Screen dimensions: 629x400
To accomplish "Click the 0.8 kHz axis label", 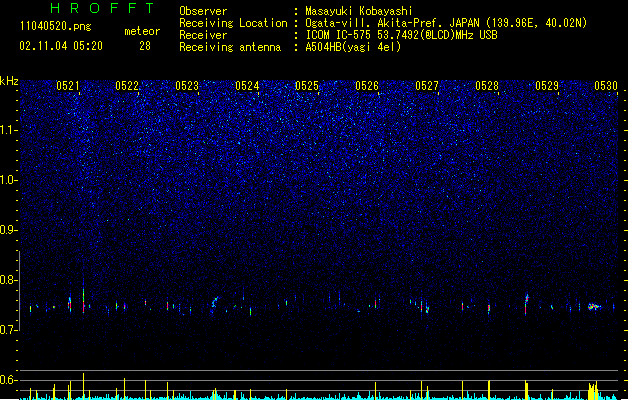I will (9, 280).
